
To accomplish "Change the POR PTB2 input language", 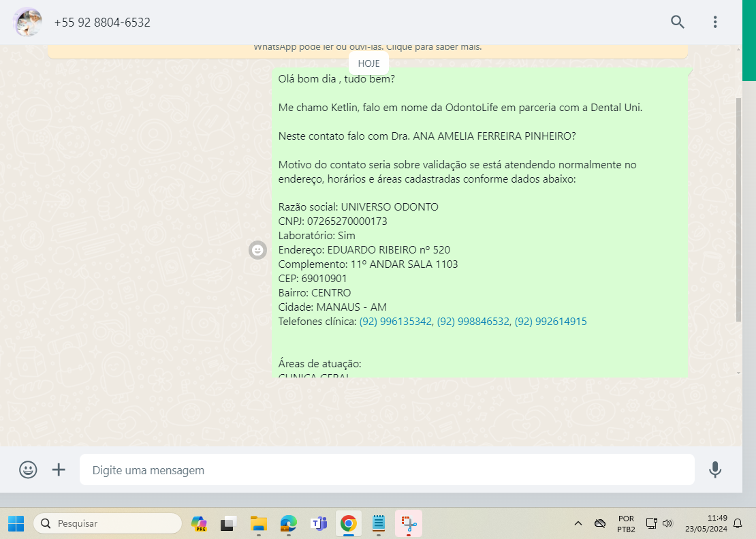I will 626,523.
